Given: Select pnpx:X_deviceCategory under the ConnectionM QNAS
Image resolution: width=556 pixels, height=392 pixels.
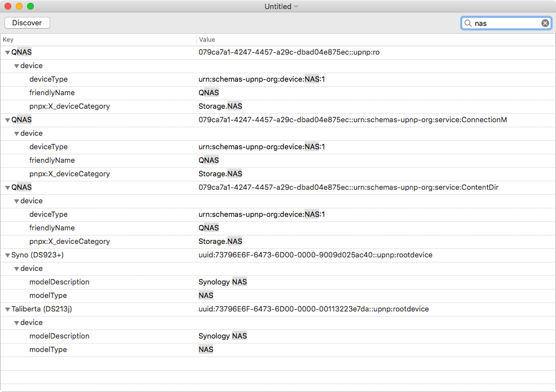Looking at the screenshot, I should [278, 174].
